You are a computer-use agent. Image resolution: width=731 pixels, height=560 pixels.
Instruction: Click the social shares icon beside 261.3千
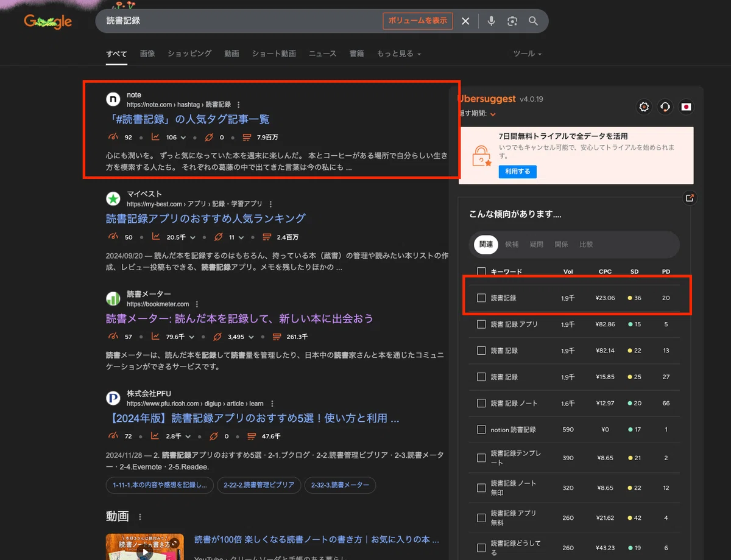pyautogui.click(x=276, y=337)
